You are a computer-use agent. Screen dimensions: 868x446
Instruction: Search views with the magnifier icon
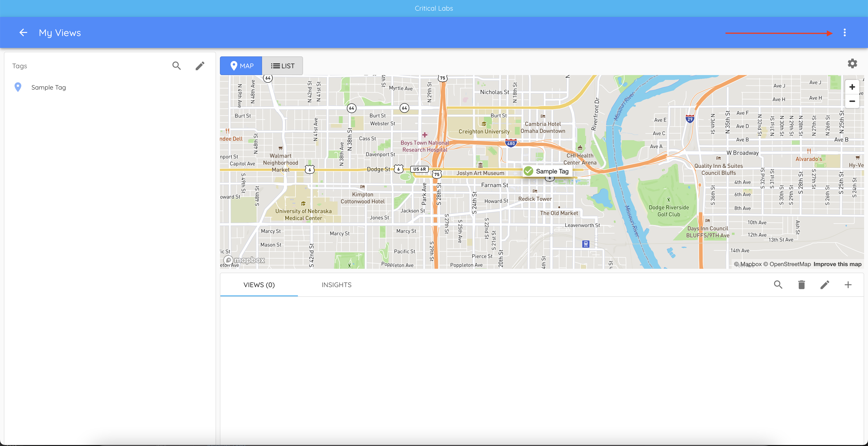pos(778,285)
